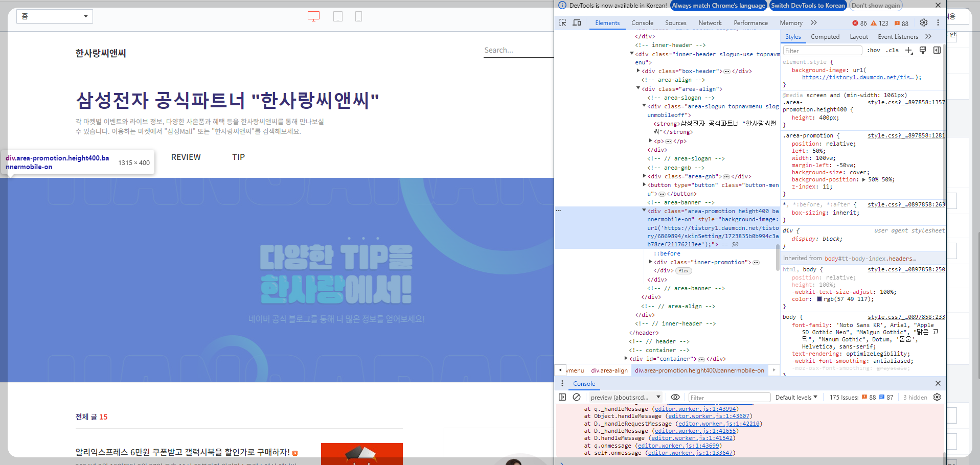Image resolution: width=980 pixels, height=465 pixels.
Task: Close the DevTools language infobar
Action: click(x=938, y=5)
